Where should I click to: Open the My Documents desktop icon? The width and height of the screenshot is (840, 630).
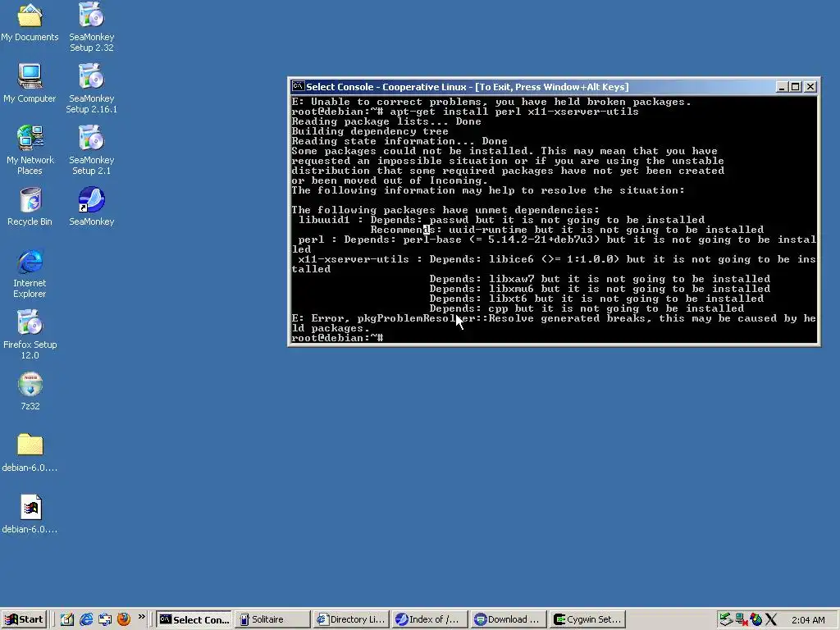coord(30,23)
